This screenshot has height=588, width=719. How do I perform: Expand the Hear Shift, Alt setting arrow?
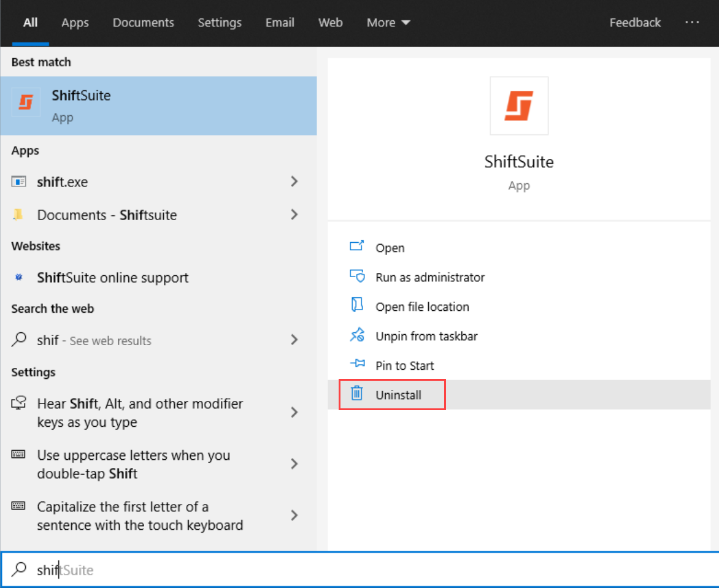pyautogui.click(x=294, y=413)
